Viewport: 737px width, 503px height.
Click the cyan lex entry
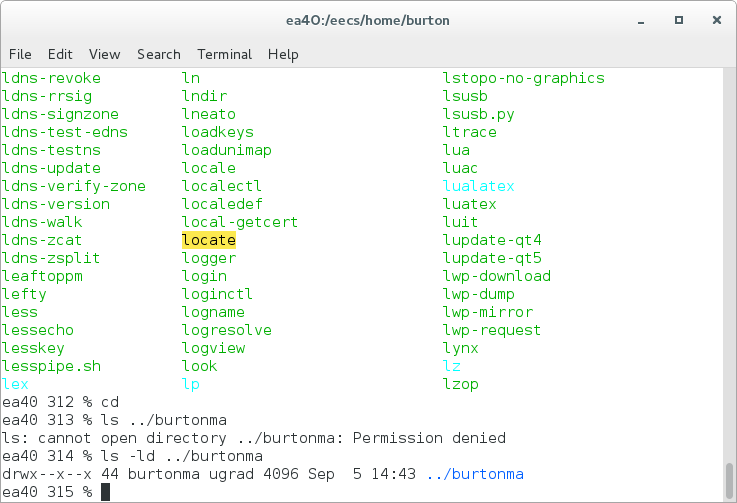(x=15, y=384)
